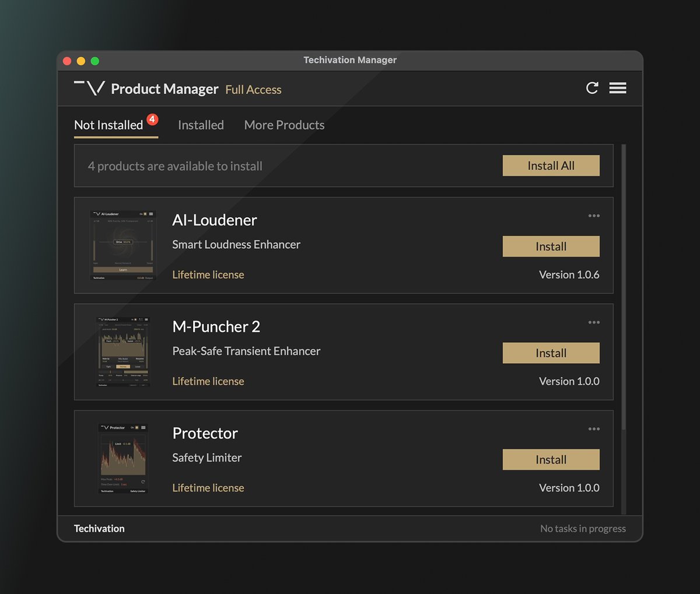This screenshot has height=594, width=700.
Task: Click the red 4 notification badge
Action: 152,119
